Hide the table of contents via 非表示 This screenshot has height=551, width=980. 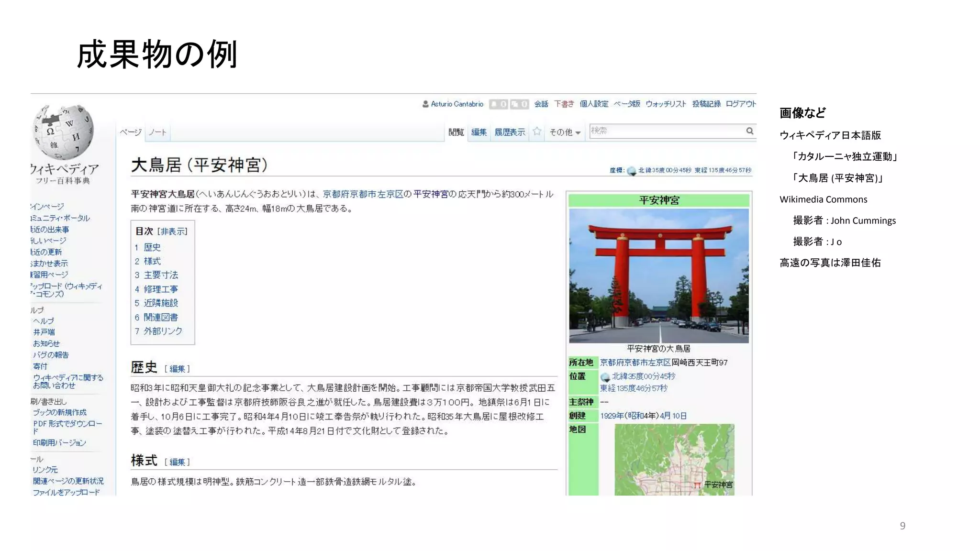coord(173,231)
